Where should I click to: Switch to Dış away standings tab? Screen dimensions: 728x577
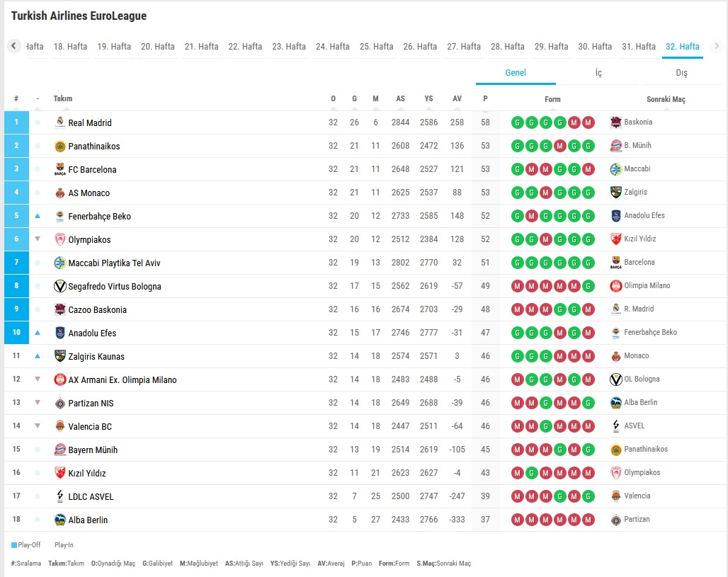coord(681,73)
